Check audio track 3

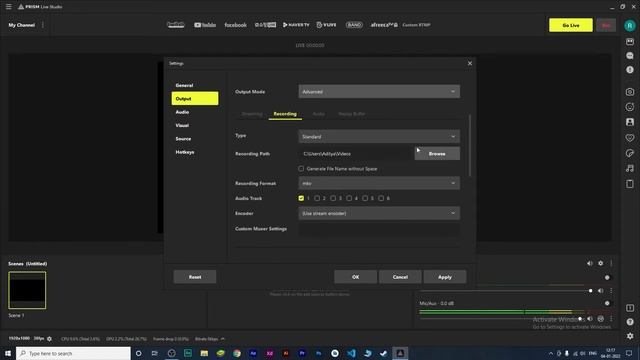(333, 198)
